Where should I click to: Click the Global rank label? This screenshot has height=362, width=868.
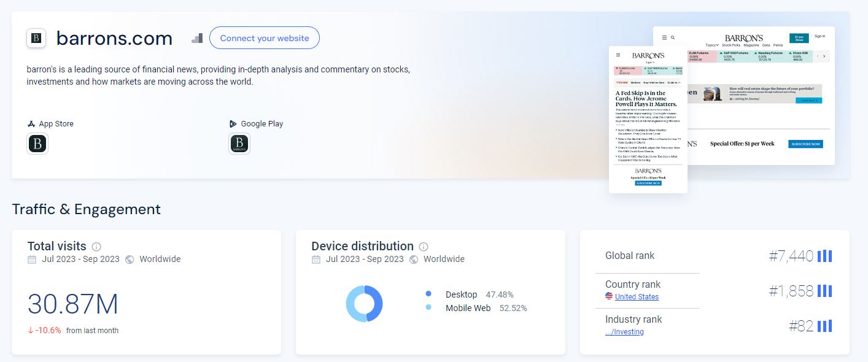(630, 256)
